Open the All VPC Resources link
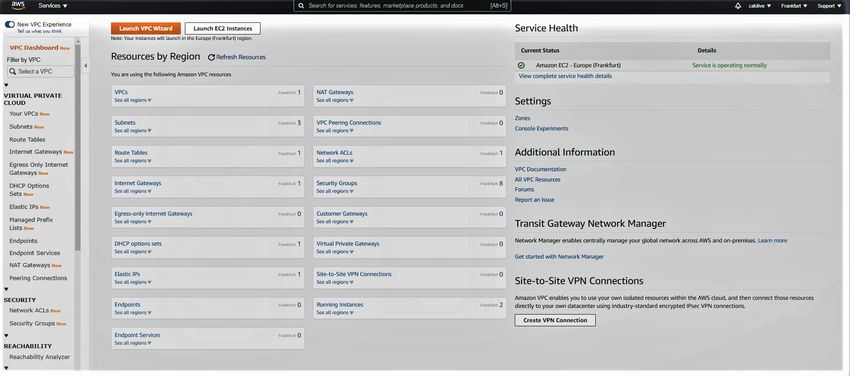 [538, 179]
